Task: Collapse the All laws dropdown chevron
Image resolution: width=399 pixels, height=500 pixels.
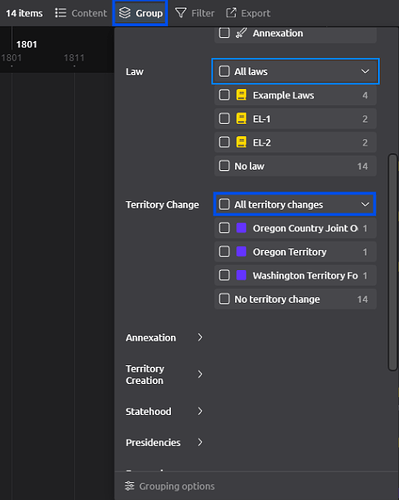Action: (x=365, y=71)
